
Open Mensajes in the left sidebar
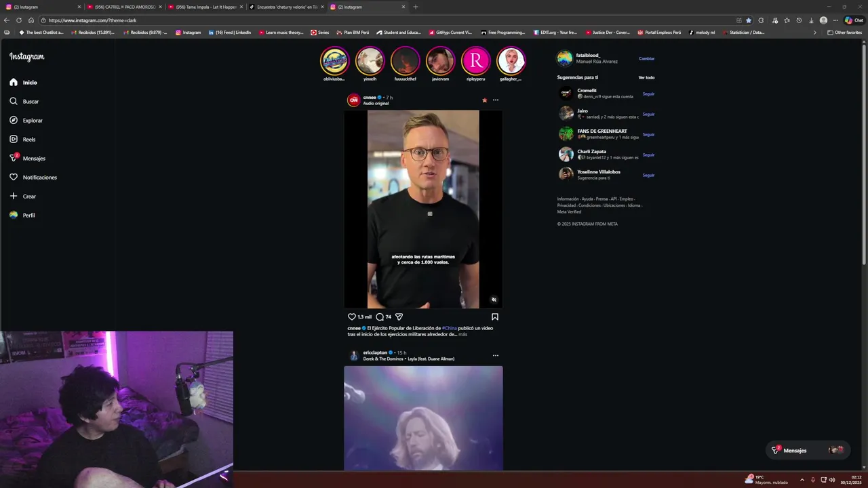(27, 158)
